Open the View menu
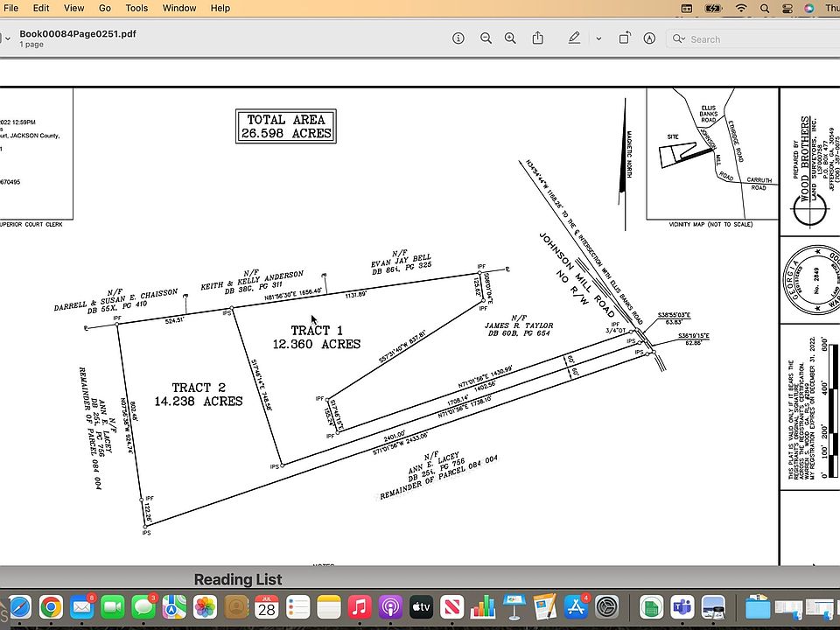This screenshot has width=840, height=630. click(74, 8)
